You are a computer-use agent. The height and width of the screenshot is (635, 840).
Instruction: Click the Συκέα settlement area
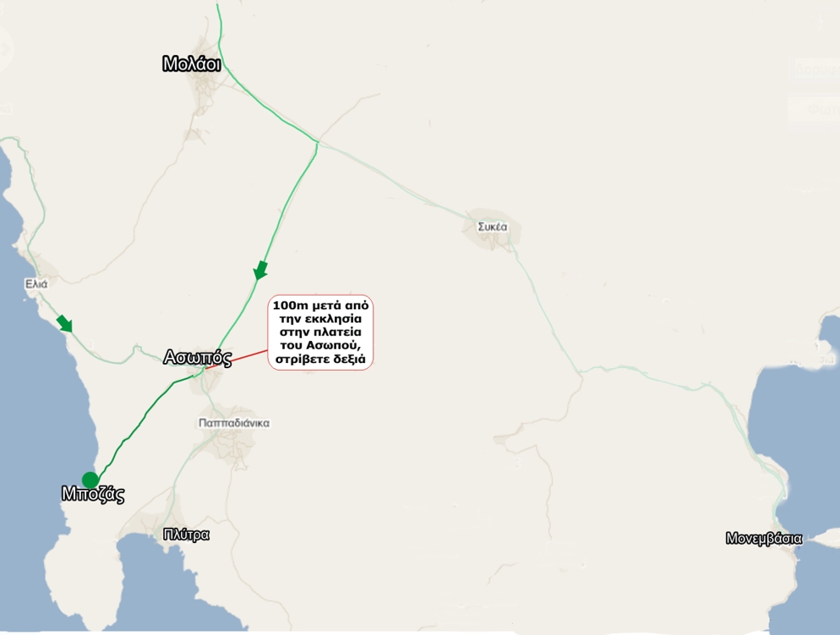pyautogui.click(x=491, y=231)
